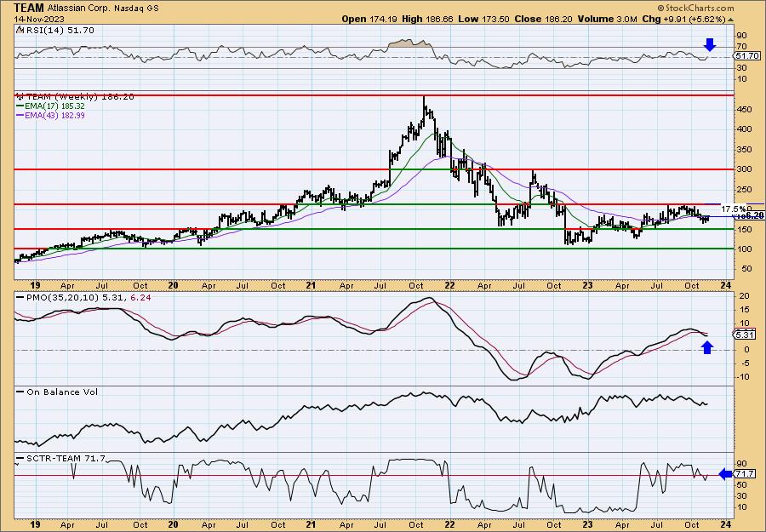Click the up triangle next to Chg
The width and height of the screenshot is (766, 532).
pos(731,20)
